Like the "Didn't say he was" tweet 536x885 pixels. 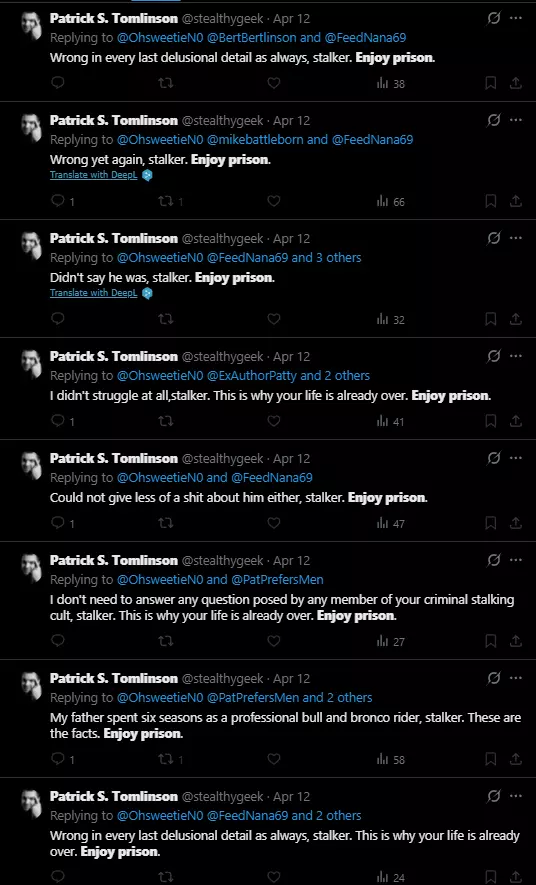click(274, 319)
